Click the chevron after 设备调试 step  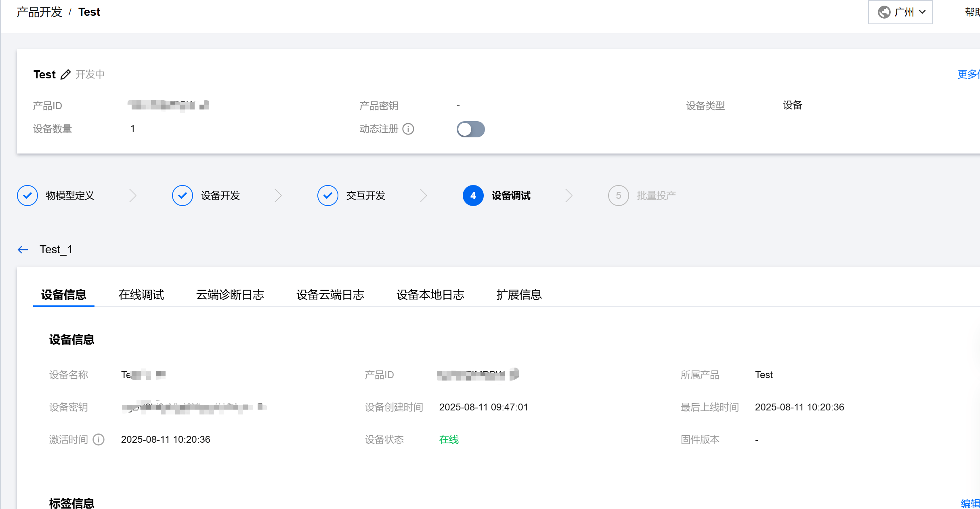(569, 196)
